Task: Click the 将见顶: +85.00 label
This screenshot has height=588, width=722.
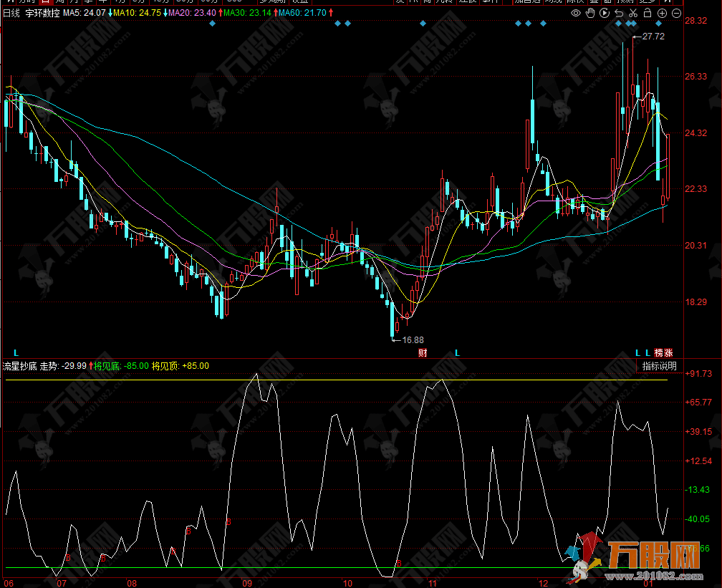Action: click(x=180, y=366)
